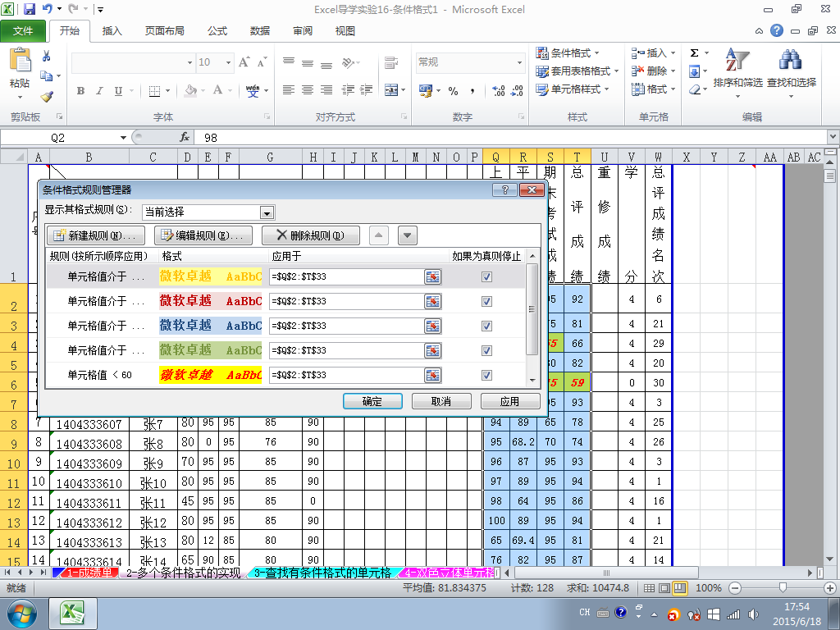Expand the Insert cells dropdown
The width and height of the screenshot is (840, 630).
[x=673, y=53]
